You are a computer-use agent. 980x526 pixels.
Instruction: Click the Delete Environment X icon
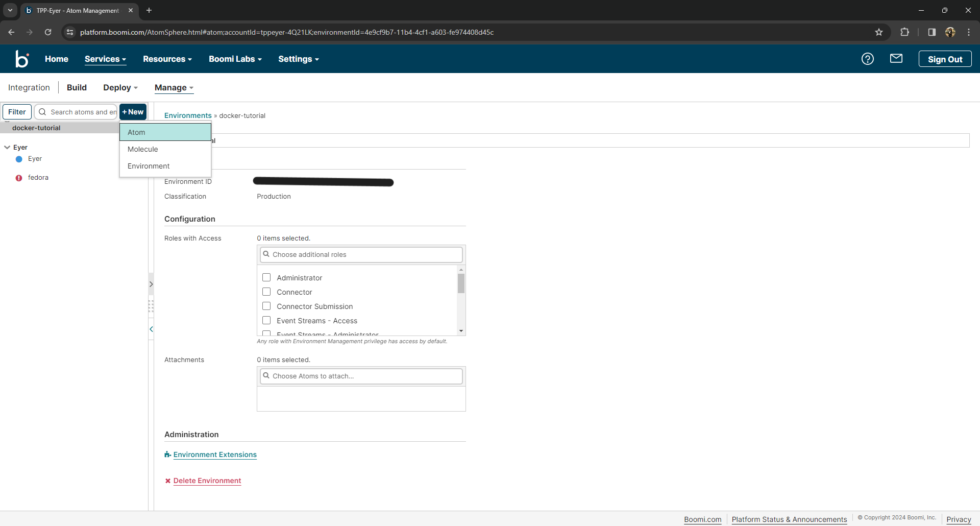167,481
